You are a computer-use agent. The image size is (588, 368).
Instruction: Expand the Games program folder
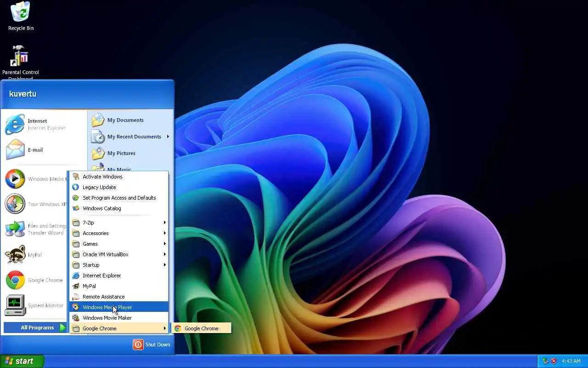point(119,244)
